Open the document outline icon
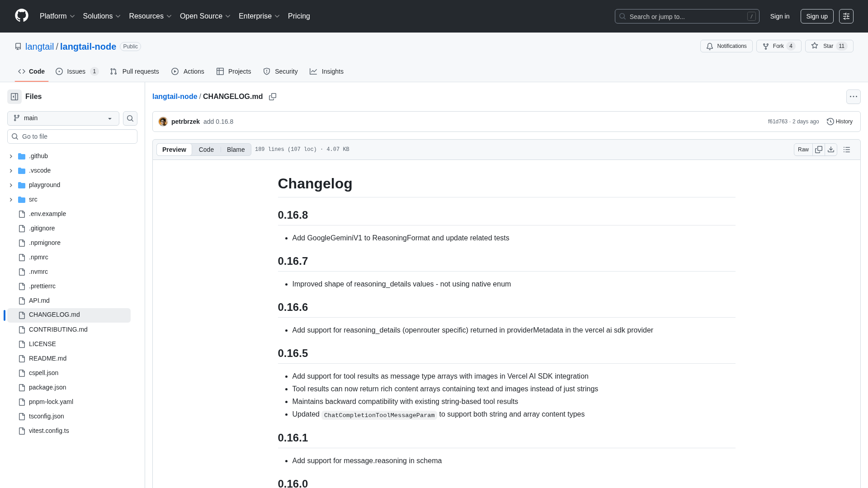 click(847, 150)
